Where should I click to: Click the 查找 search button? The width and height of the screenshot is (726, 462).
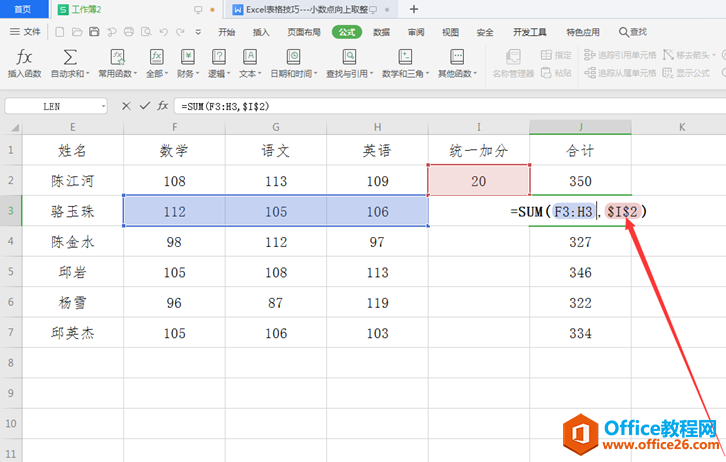point(633,31)
